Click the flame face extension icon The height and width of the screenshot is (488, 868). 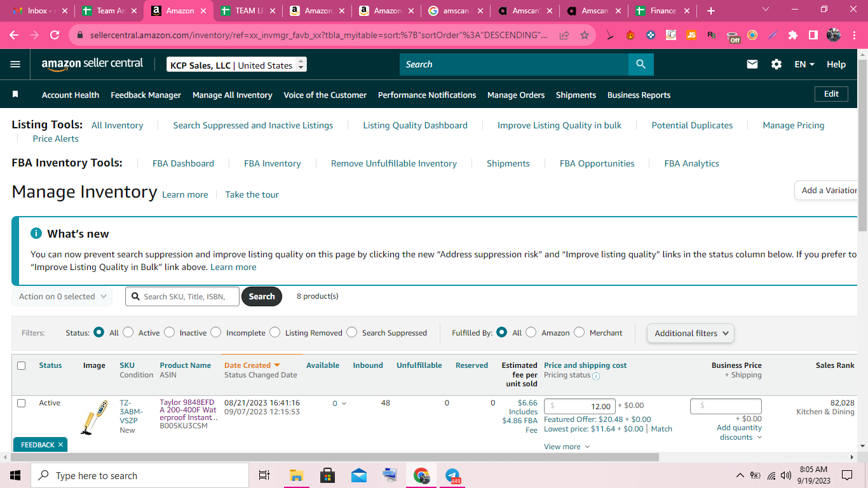pyautogui.click(x=630, y=35)
